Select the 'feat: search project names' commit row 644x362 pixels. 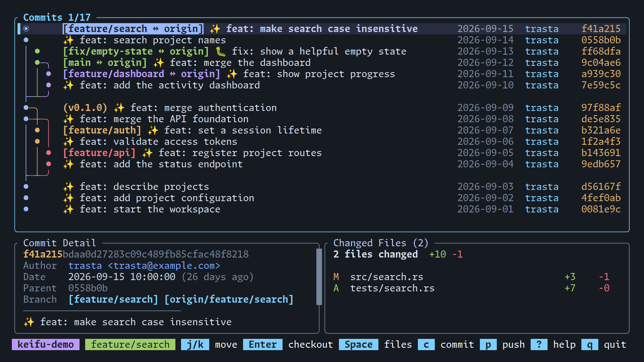[x=322, y=40]
